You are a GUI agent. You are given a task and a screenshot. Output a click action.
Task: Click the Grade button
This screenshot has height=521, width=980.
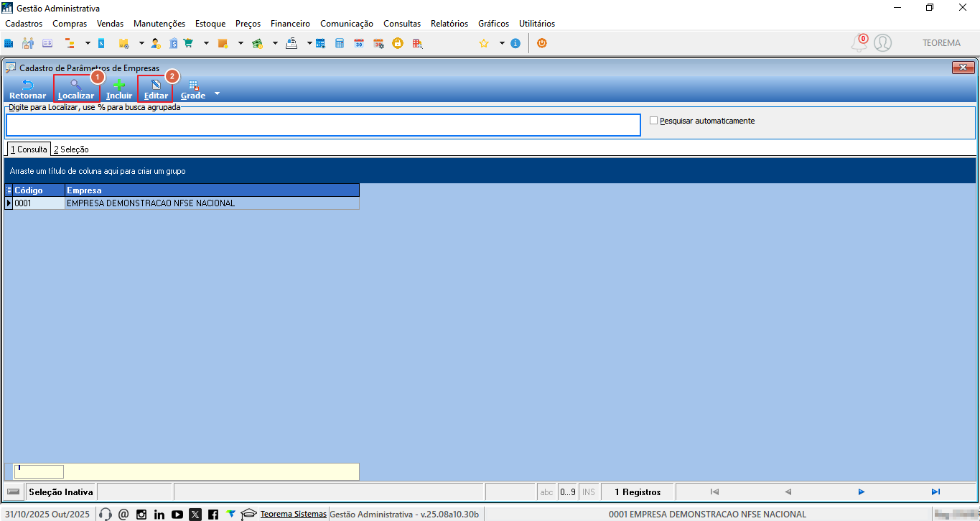tap(193, 89)
